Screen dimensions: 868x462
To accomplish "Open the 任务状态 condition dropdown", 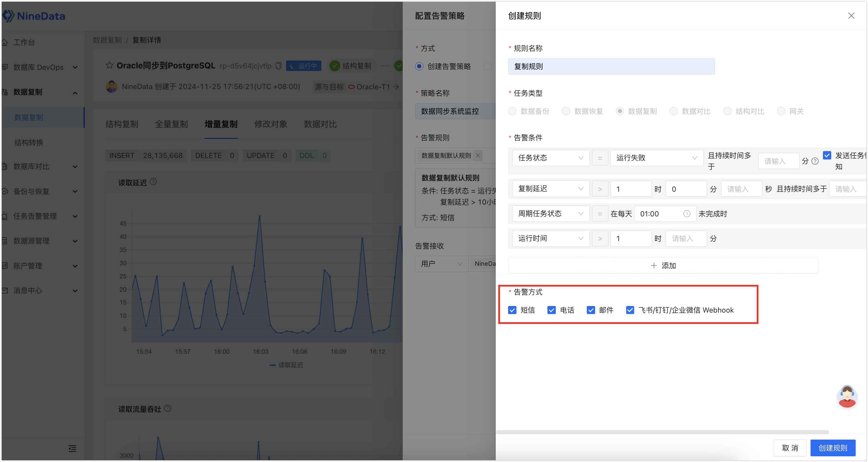I will click(x=551, y=158).
